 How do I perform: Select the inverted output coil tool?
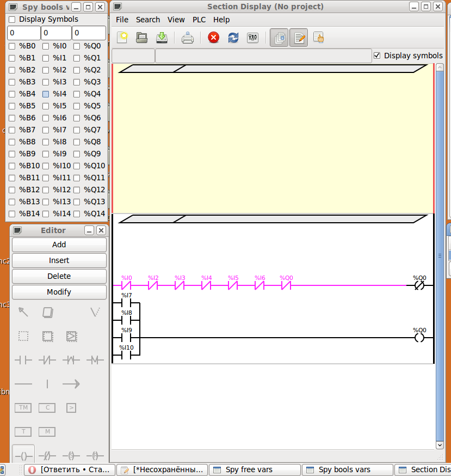[47, 455]
